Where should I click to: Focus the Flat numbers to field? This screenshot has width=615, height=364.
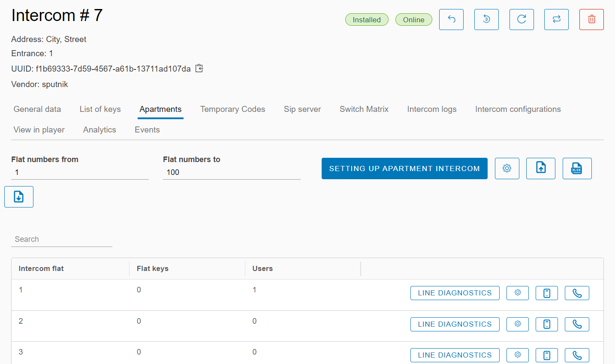coord(232,172)
